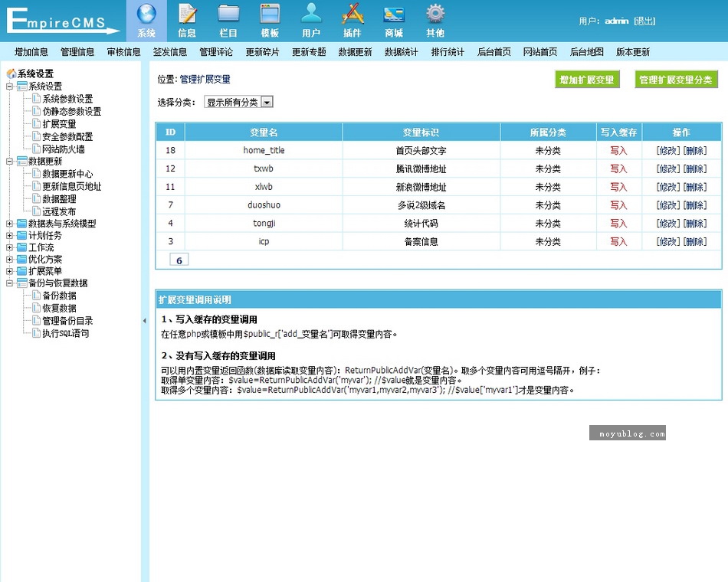The width and height of the screenshot is (728, 582).
Task: Open the 其他 gear icon section
Action: point(435,21)
